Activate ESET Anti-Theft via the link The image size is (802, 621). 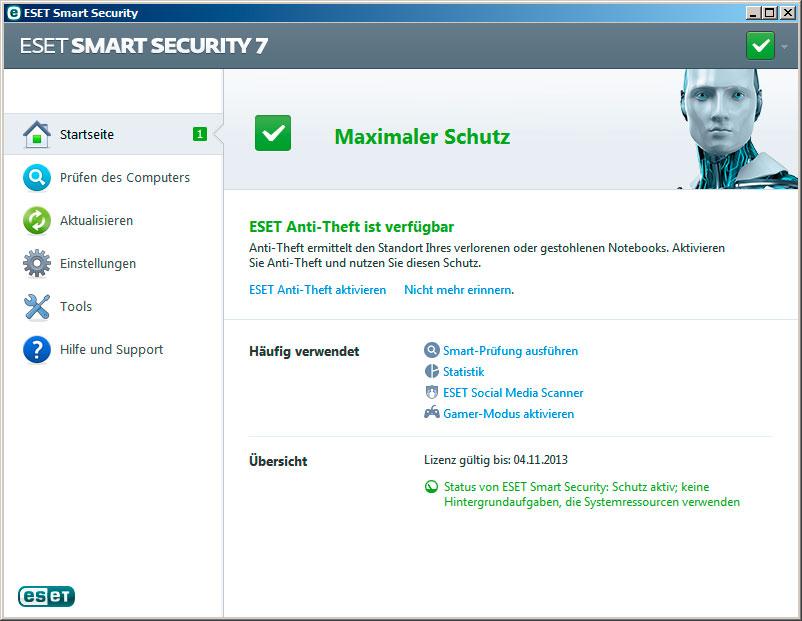pos(318,289)
